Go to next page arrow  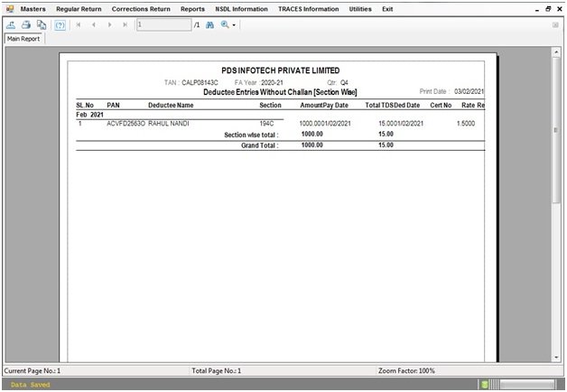tap(109, 25)
